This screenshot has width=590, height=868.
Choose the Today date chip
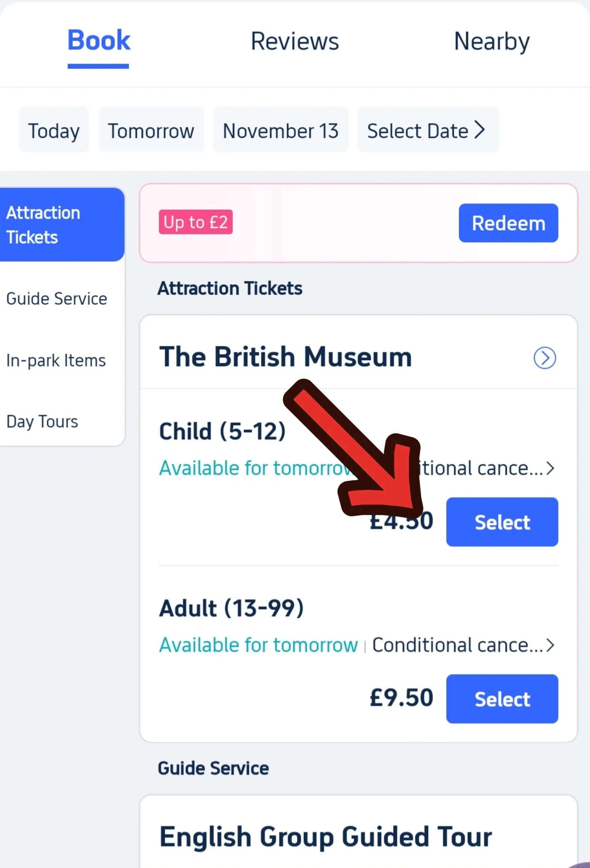click(54, 129)
